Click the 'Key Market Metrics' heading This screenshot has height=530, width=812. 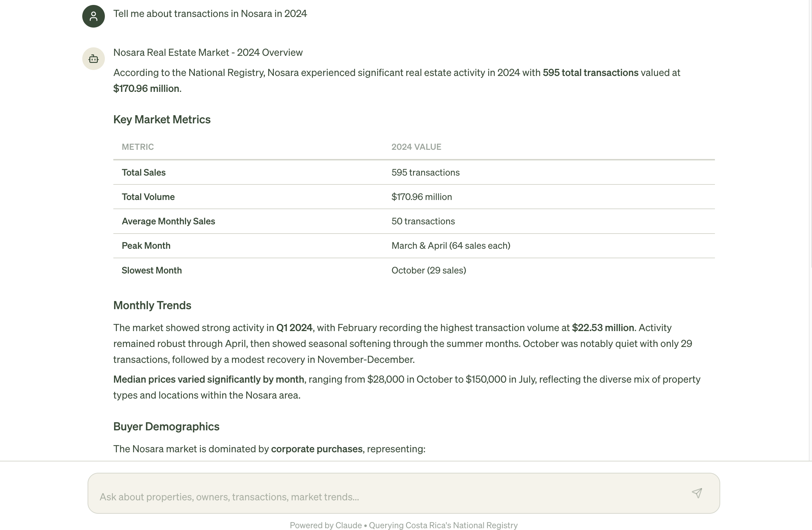(x=162, y=119)
